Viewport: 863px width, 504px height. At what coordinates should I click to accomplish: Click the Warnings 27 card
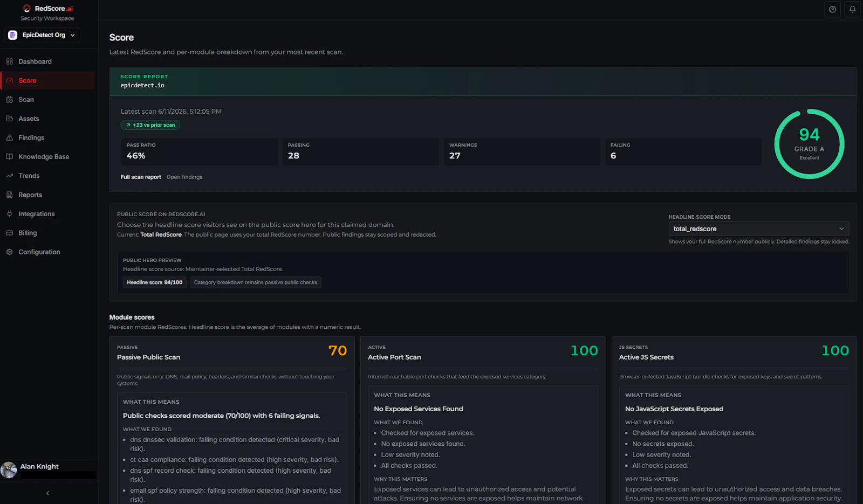click(x=522, y=152)
